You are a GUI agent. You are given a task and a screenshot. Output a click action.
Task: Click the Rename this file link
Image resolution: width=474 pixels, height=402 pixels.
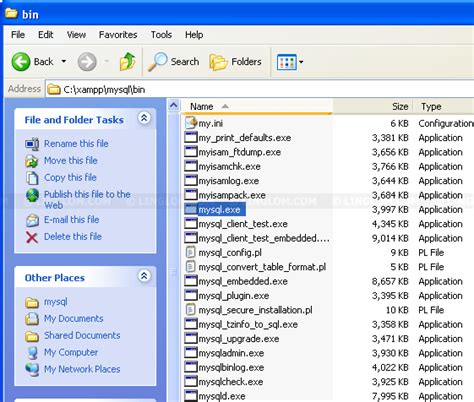(76, 144)
